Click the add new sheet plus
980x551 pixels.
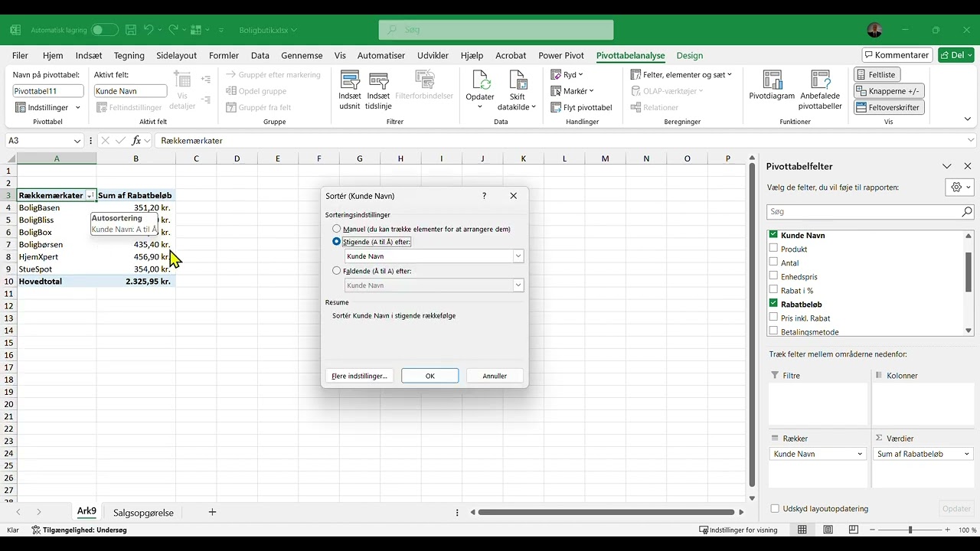pyautogui.click(x=212, y=512)
